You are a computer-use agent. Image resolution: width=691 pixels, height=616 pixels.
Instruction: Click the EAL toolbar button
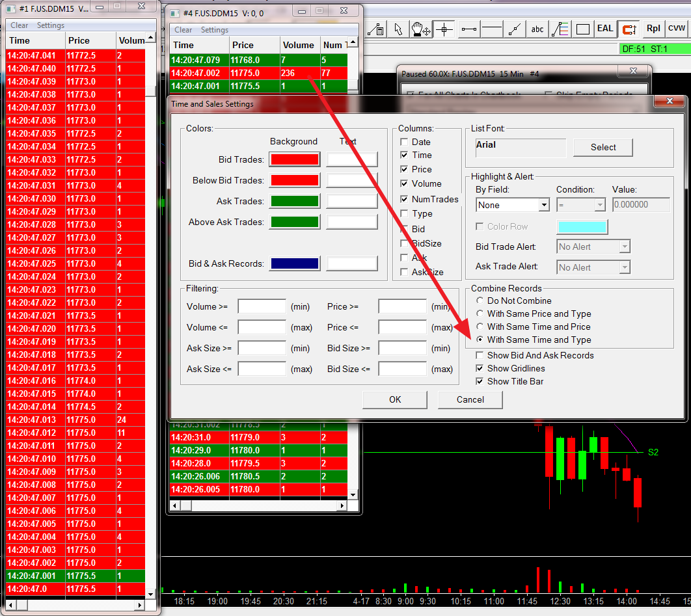[604, 29]
